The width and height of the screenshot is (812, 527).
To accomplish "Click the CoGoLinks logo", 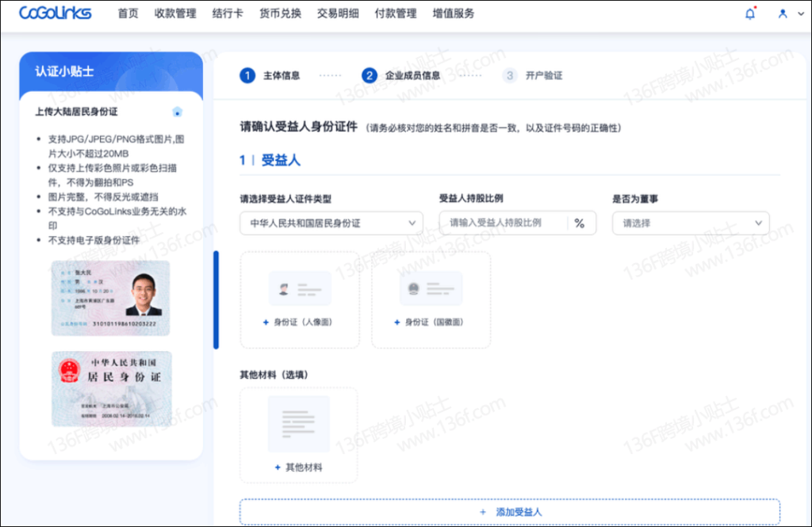I will tap(55, 13).
